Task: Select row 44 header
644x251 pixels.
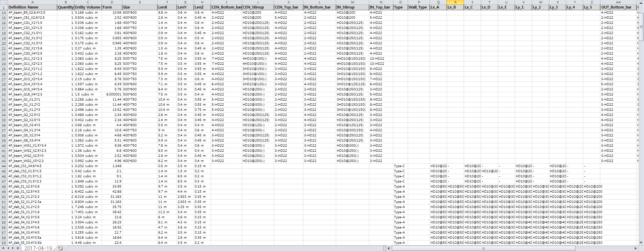Action: 4,166
